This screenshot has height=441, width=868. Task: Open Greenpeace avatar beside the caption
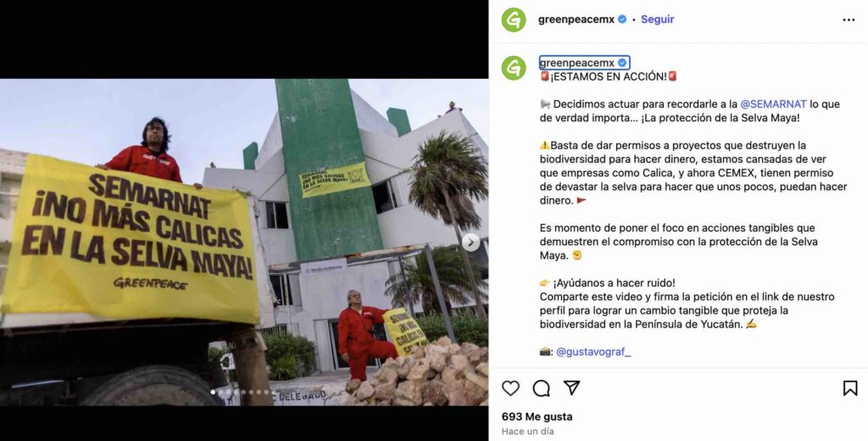(x=514, y=68)
